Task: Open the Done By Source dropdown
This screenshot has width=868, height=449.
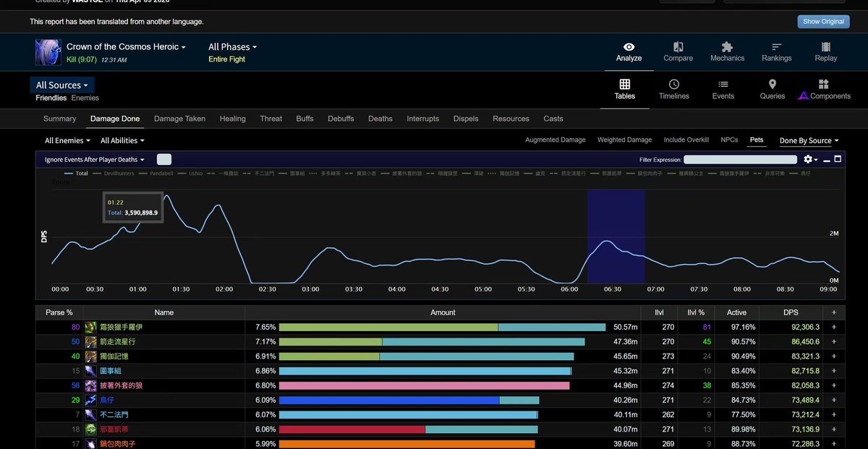Action: click(x=809, y=140)
